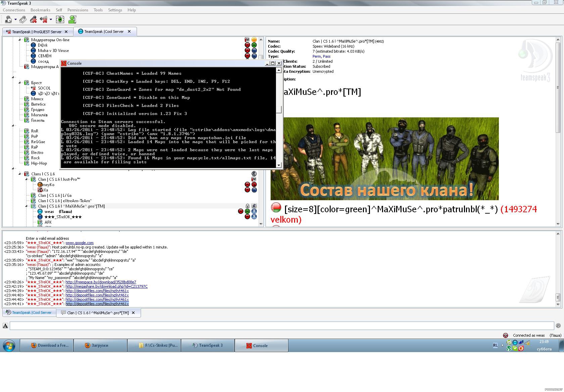Open the Settings menu
Screen dimensions: 564x392
[115, 10]
